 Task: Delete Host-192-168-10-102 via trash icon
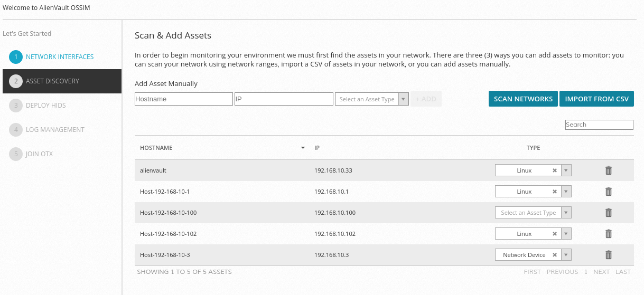point(608,234)
